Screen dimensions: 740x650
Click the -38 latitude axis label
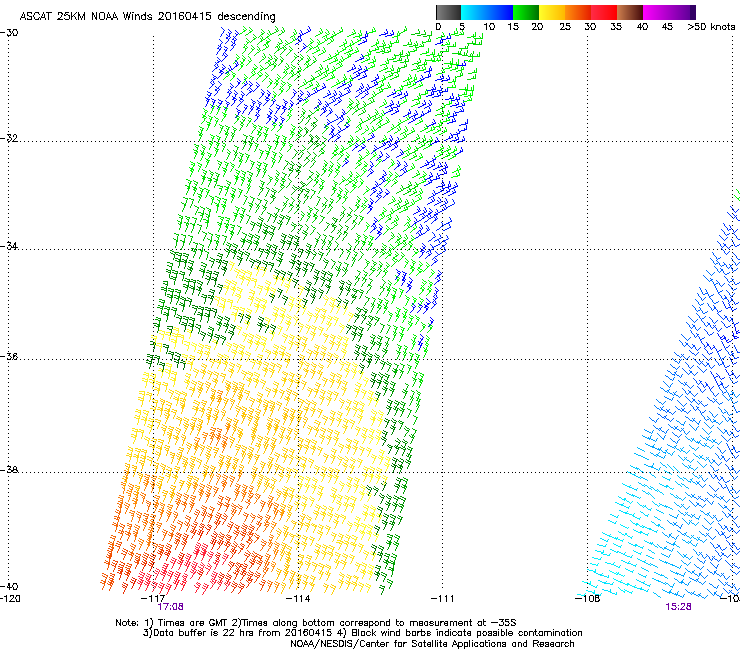pos(9,470)
